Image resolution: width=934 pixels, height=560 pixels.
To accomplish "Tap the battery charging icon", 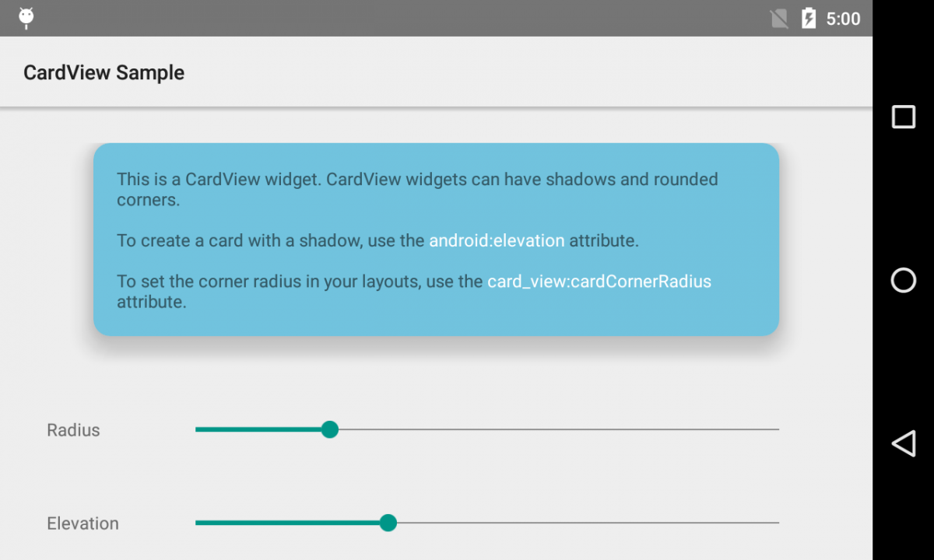I will click(809, 19).
